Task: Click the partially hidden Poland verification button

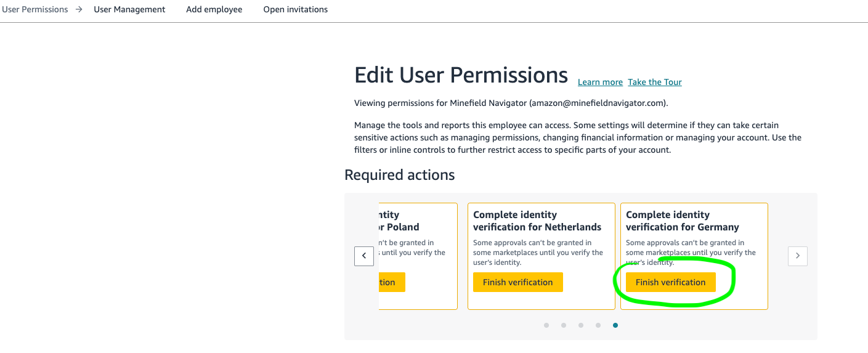Action: [391, 282]
